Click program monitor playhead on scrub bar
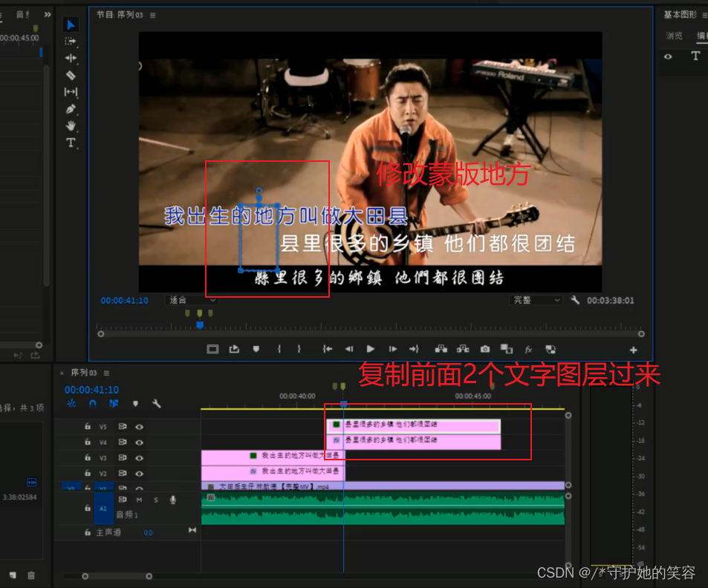 click(200, 325)
